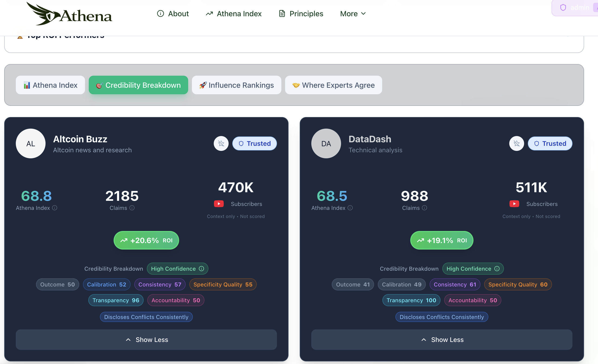The width and height of the screenshot is (598, 364).
Task: Click info icon in Altcoin Buzz High Confidence badge
Action: 201,268
